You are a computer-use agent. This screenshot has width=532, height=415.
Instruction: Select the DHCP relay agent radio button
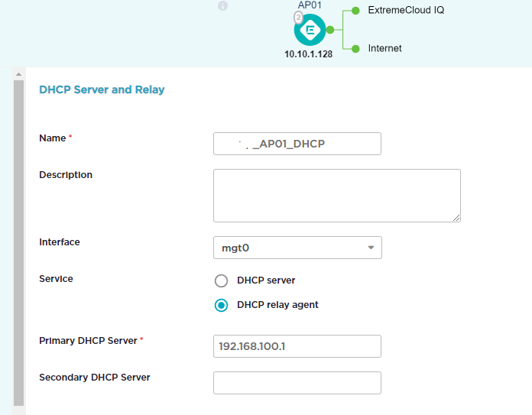(222, 305)
